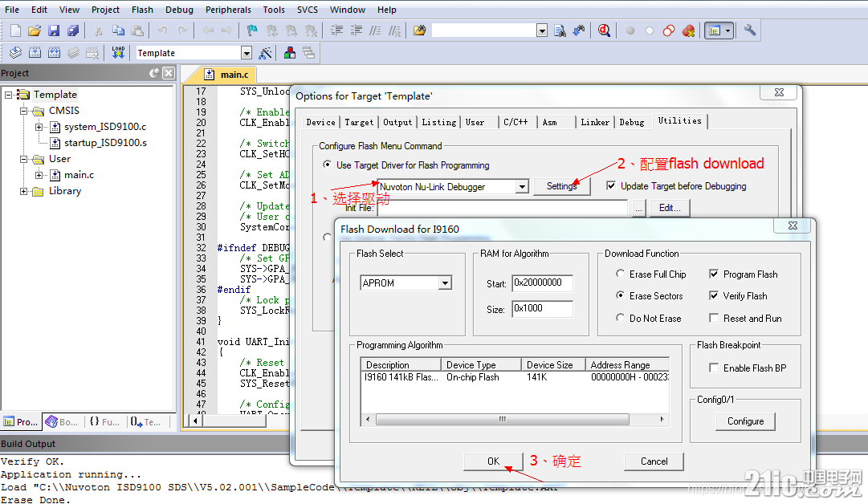This screenshot has height=504, width=868.
Task: Click Programming Algorithm horizontal scrollbar thumb
Action: click(x=502, y=420)
